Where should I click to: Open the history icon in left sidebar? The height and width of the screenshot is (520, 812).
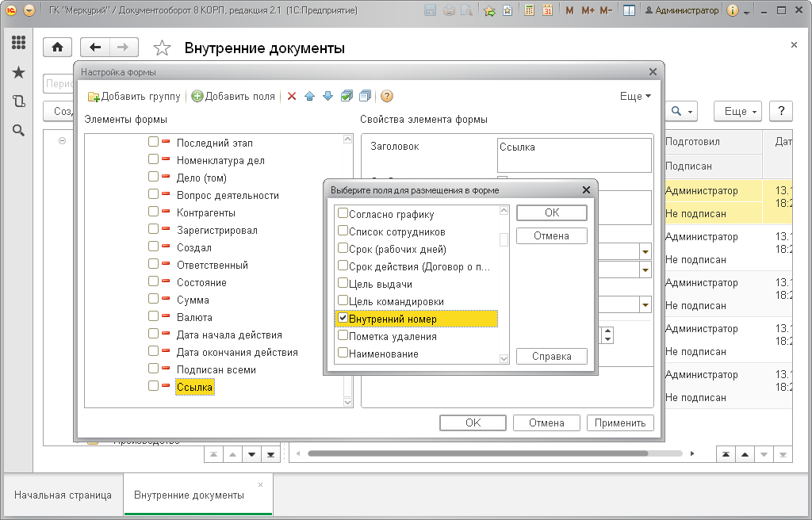(19, 101)
